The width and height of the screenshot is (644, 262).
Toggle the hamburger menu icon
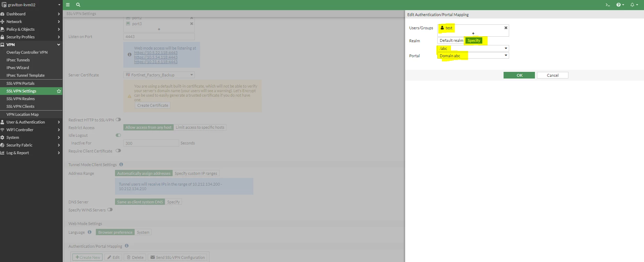(x=68, y=5)
